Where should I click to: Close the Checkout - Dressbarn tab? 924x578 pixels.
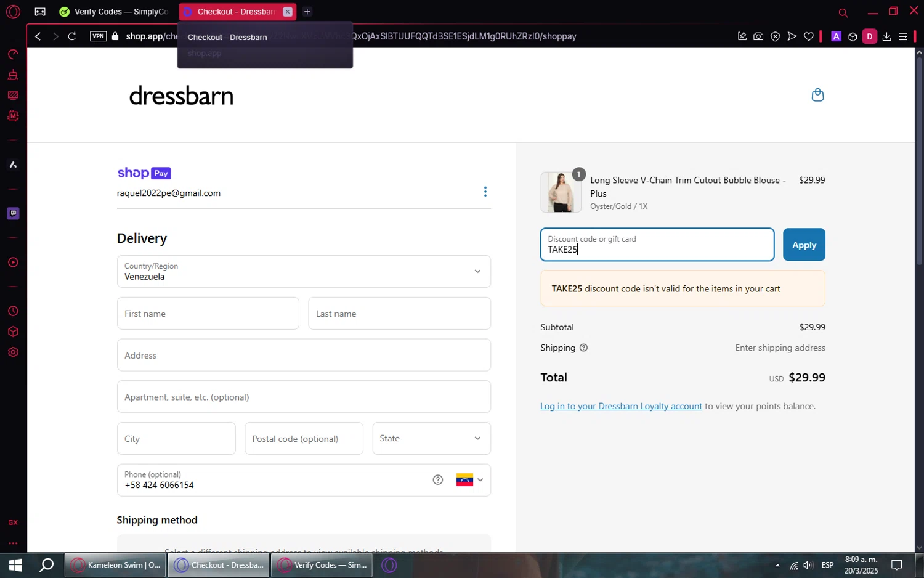point(288,12)
